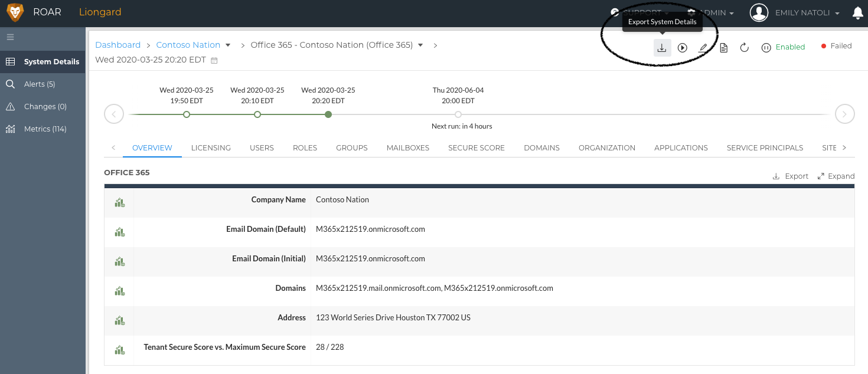Click the metric icon in Email Domain (Initial) row
868x374 pixels.
pos(119,262)
